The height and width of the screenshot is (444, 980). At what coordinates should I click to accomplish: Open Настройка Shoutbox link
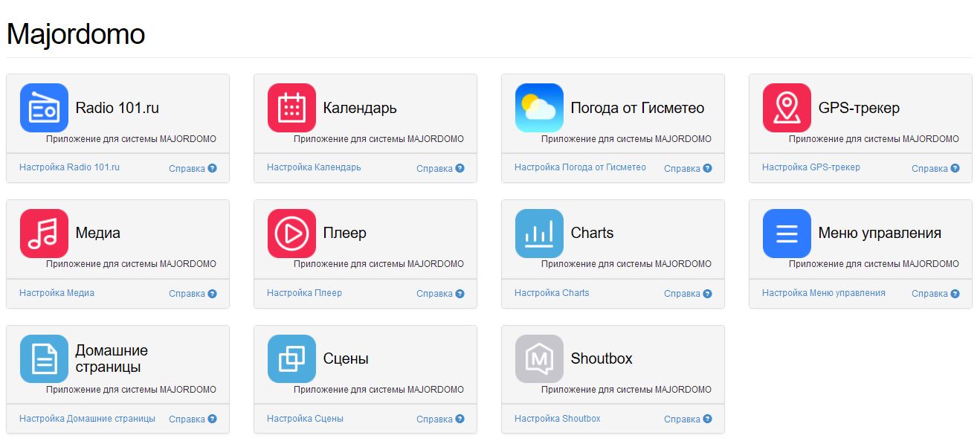pyautogui.click(x=558, y=419)
